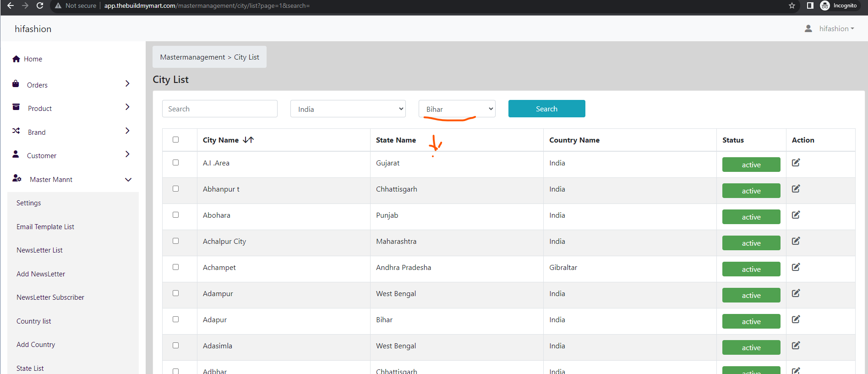
Task: Toggle active status for Abohara
Action: coord(751,217)
